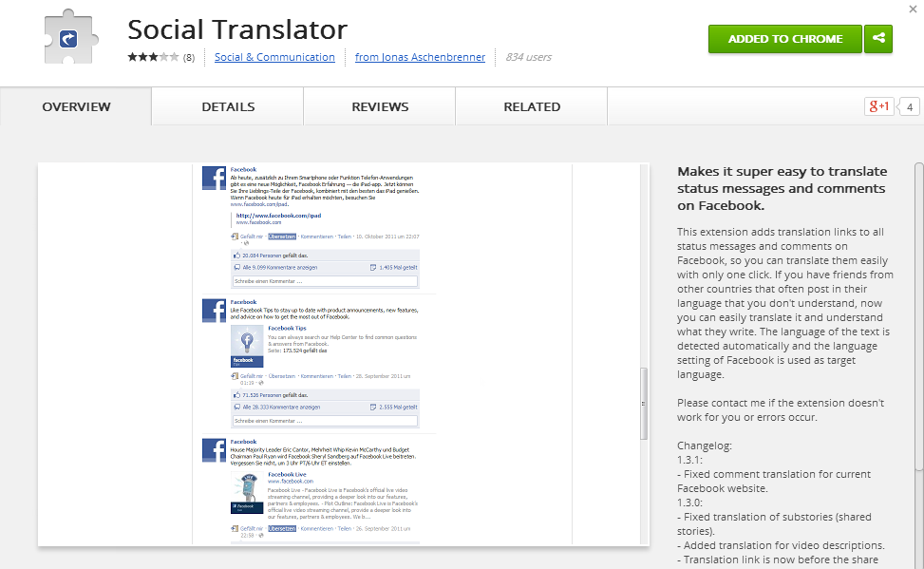
Task: Click the review count (8)
Action: [189, 57]
